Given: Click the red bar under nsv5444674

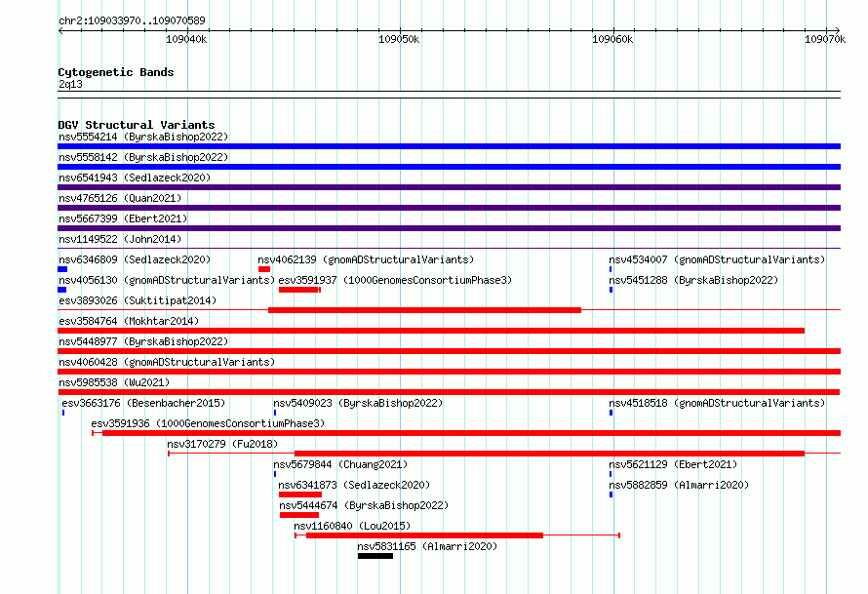Looking at the screenshot, I should click(299, 515).
